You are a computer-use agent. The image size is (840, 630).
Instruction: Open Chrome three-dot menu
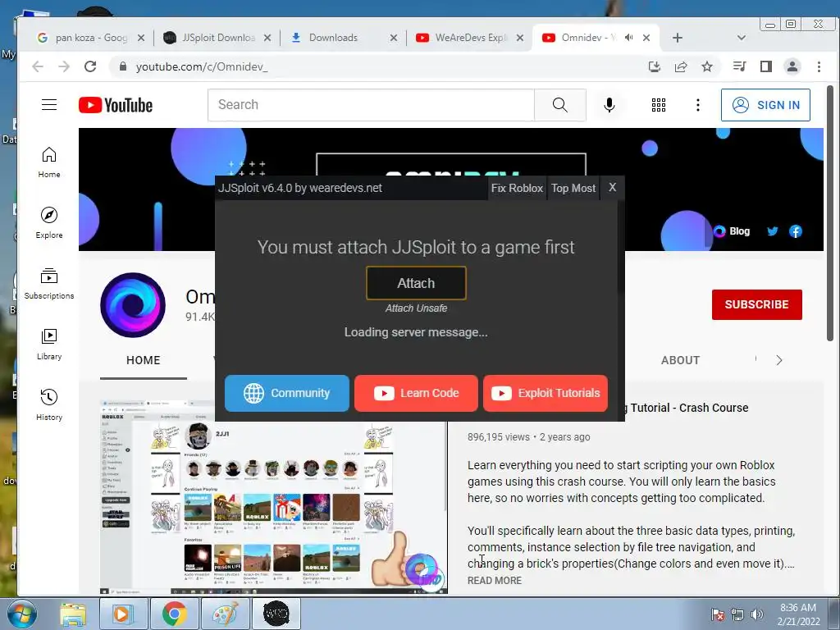(819, 66)
